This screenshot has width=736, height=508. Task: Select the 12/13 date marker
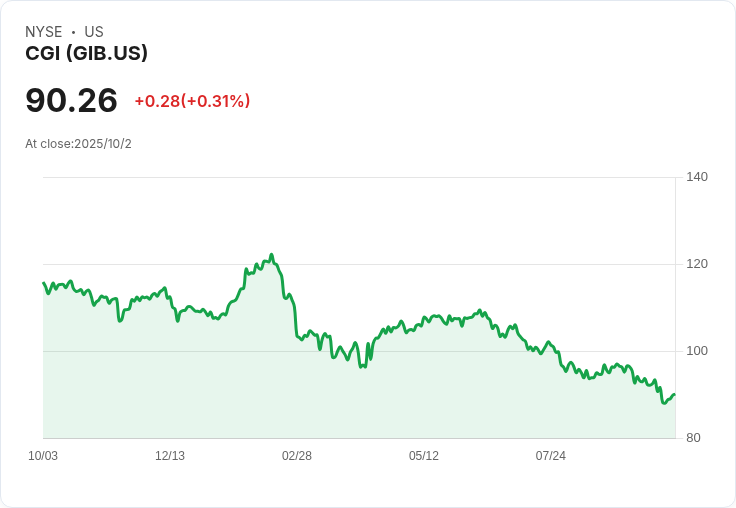click(170, 456)
